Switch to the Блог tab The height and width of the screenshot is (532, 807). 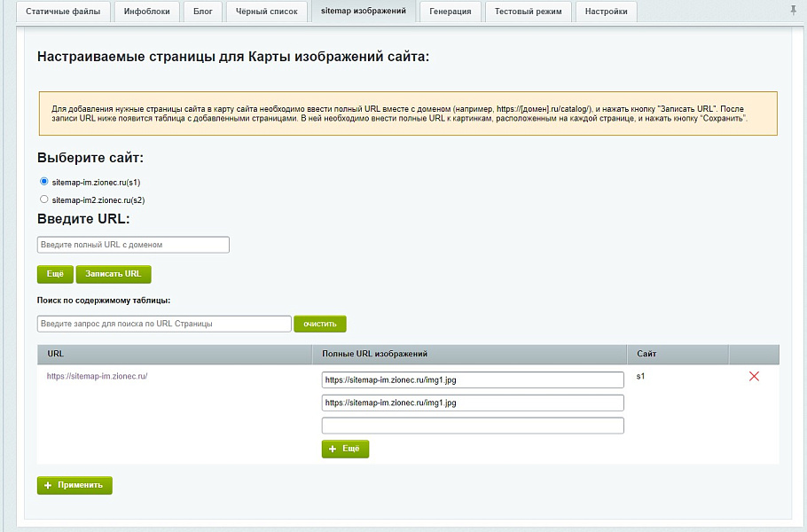coord(202,12)
